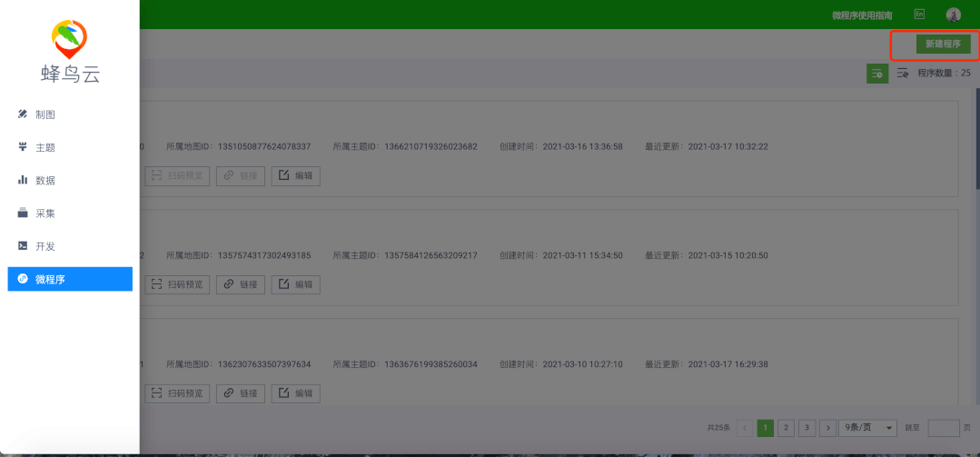Open the user avatar menu
The image size is (980, 457).
tap(953, 15)
